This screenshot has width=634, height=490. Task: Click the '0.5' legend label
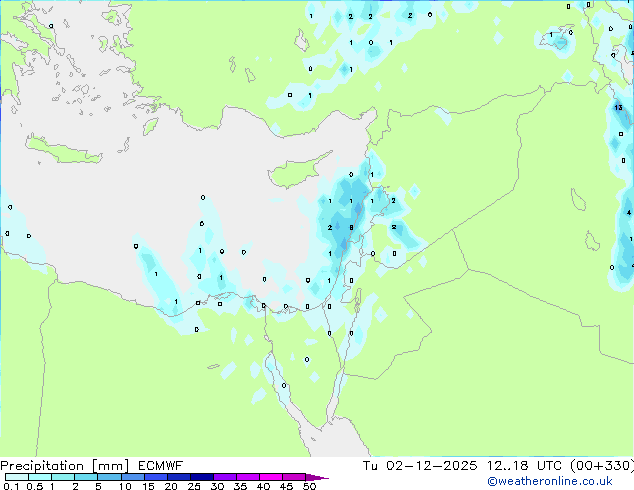click(x=35, y=486)
